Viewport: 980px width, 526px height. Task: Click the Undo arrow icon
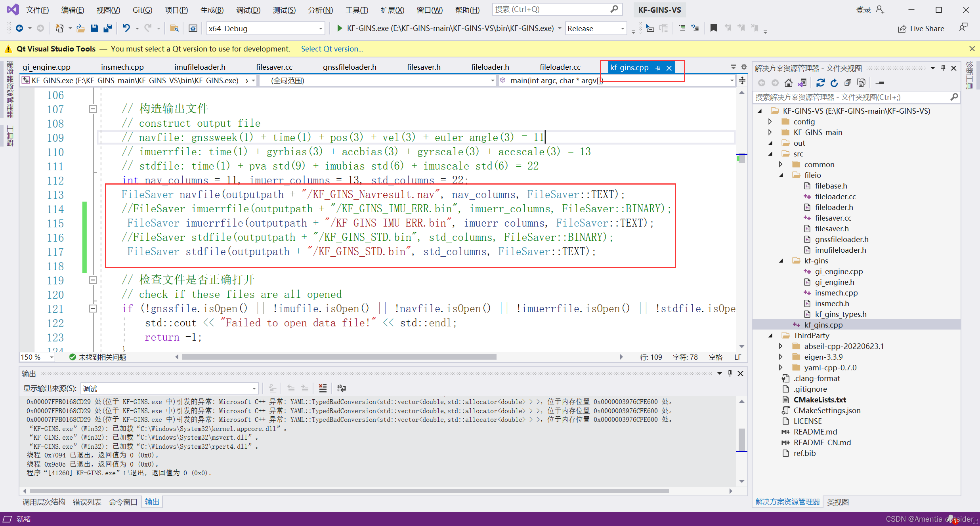coord(126,28)
